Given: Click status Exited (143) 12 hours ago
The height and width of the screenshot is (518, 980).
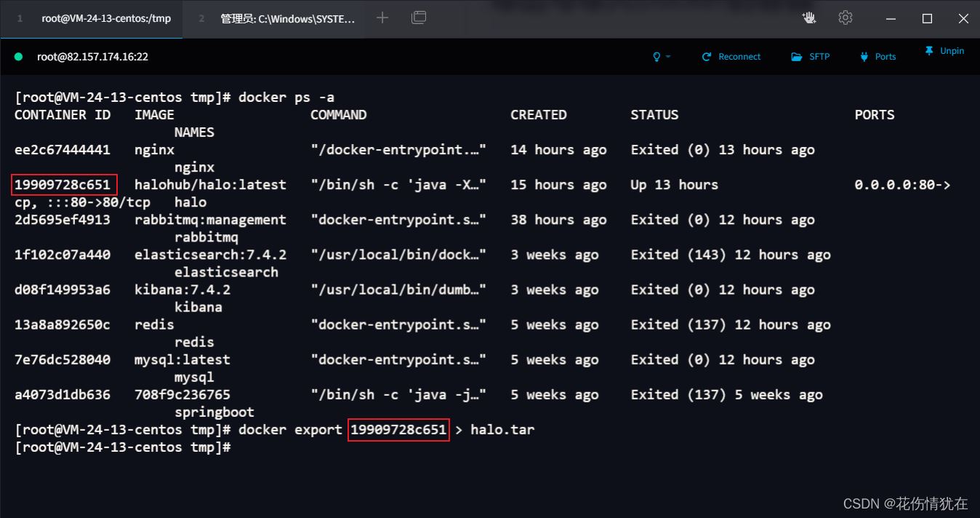Looking at the screenshot, I should point(731,255).
